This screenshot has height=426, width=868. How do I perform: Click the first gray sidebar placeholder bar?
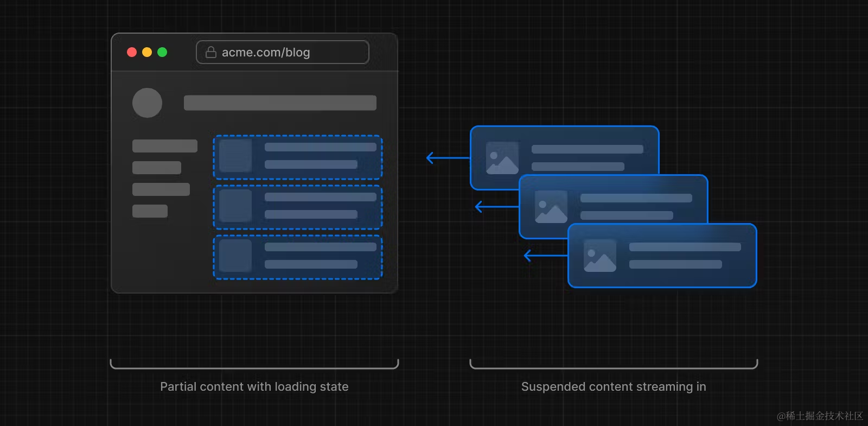coord(165,146)
